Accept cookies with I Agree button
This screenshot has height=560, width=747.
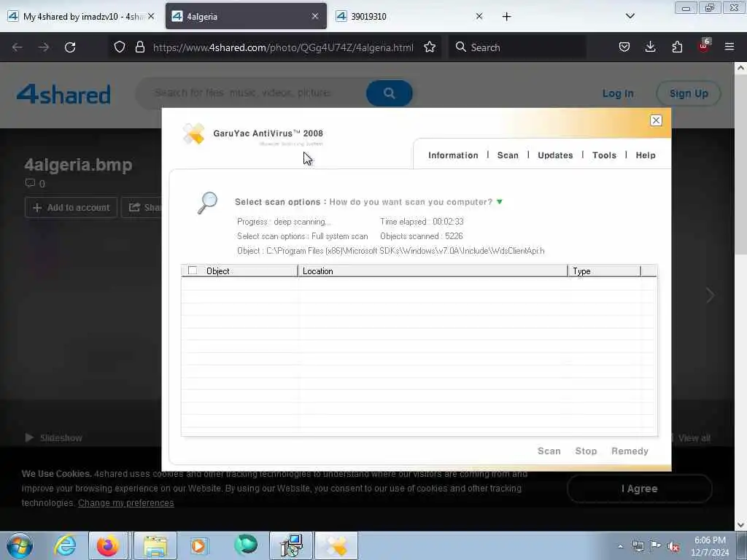pos(639,489)
